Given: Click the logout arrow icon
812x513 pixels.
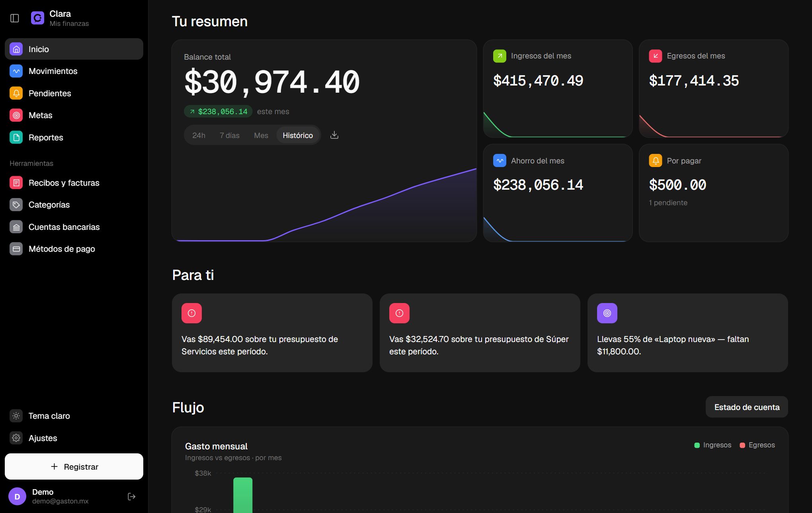Looking at the screenshot, I should coord(132,497).
